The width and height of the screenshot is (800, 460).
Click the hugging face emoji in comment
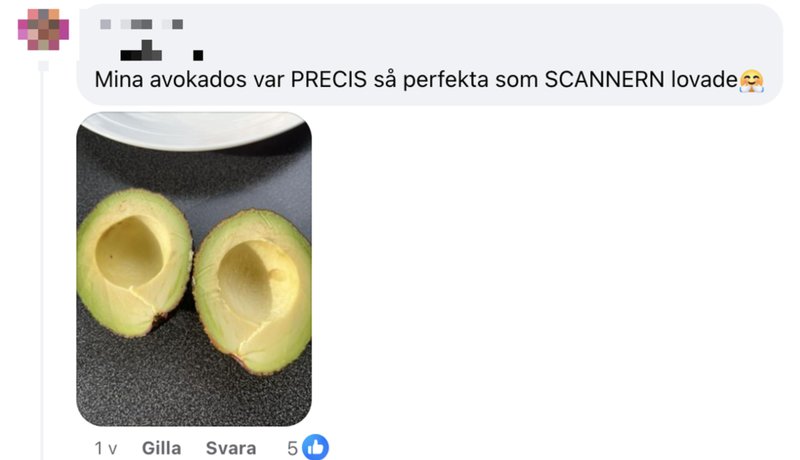[752, 81]
